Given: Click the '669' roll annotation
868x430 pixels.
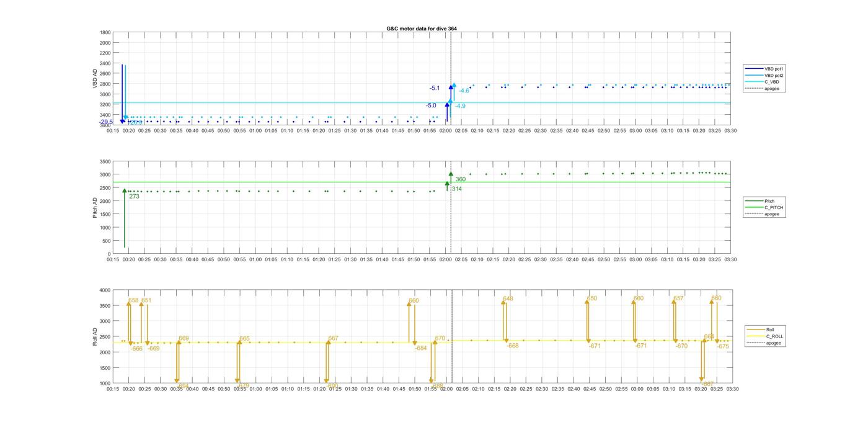Looking at the screenshot, I should click(184, 339).
